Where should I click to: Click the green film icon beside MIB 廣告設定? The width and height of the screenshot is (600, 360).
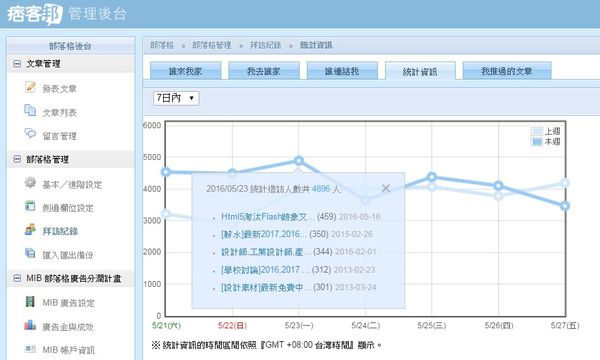[30, 301]
